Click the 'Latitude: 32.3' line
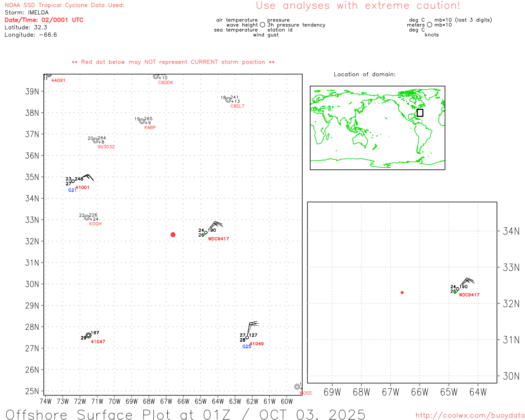The width and height of the screenshot is (525, 420). [26, 27]
